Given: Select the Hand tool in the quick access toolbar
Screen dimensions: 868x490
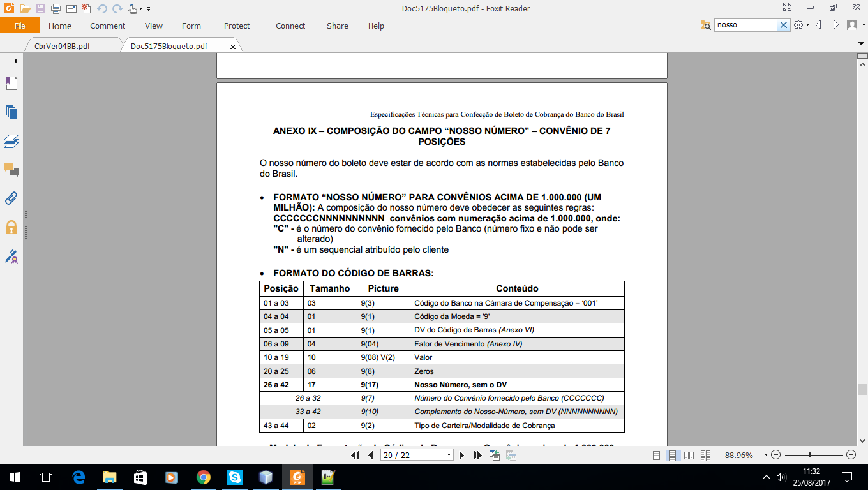Looking at the screenshot, I should click(x=133, y=9).
